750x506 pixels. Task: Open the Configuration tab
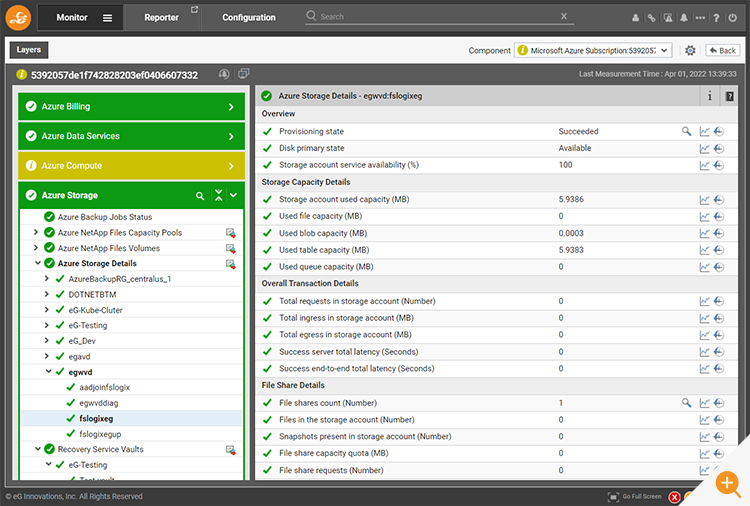click(x=249, y=18)
